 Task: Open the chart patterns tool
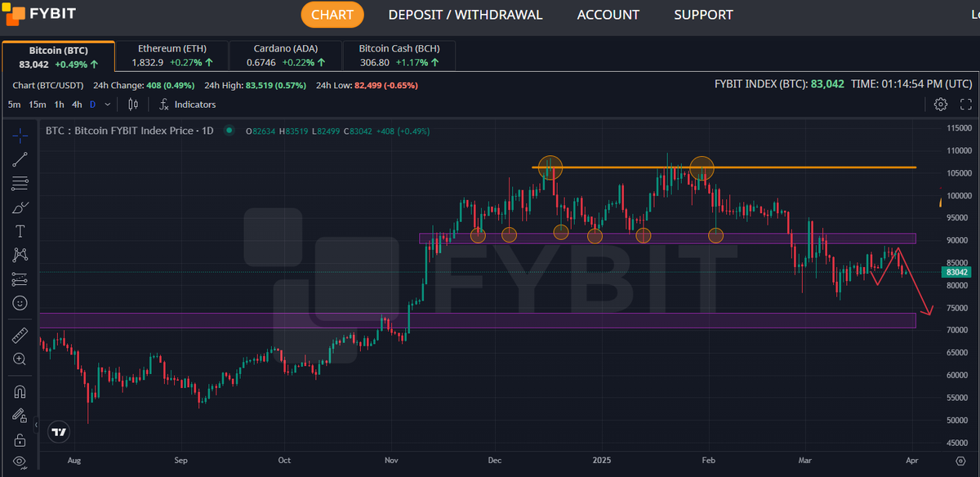point(20,255)
